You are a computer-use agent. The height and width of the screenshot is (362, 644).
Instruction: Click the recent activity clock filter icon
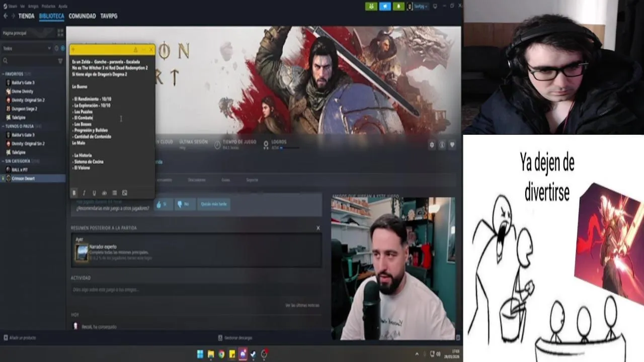(x=56, y=48)
